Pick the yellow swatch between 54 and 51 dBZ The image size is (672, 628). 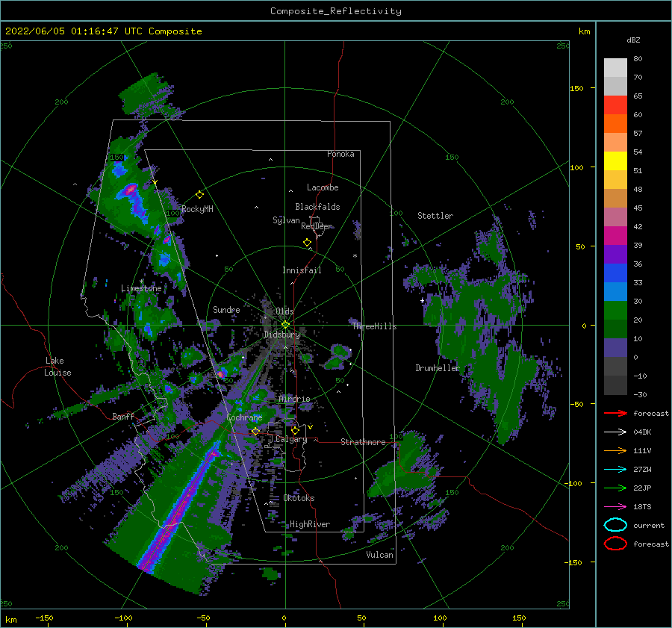615,161
